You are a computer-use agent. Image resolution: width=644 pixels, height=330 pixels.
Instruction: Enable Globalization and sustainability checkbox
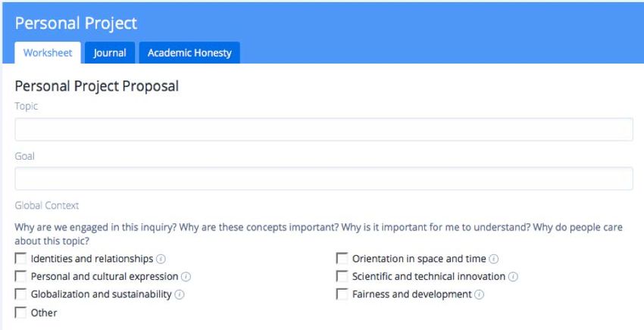(20, 294)
